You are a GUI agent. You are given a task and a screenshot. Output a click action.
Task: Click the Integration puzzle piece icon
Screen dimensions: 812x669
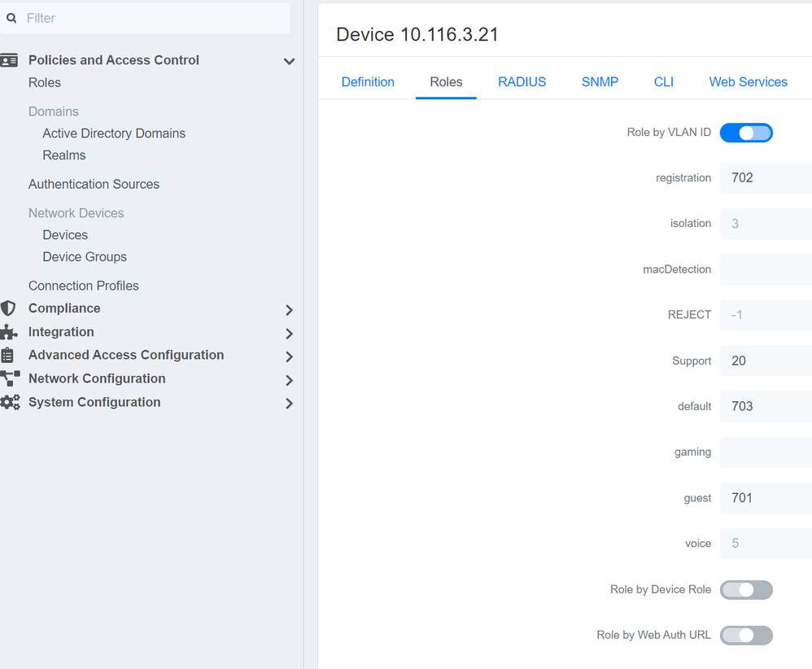click(x=8, y=332)
